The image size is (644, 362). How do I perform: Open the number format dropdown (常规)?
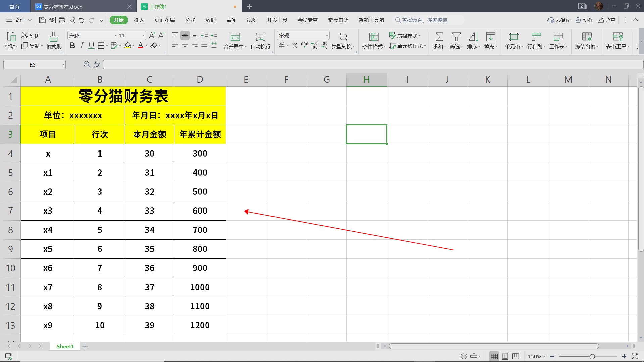327,36
